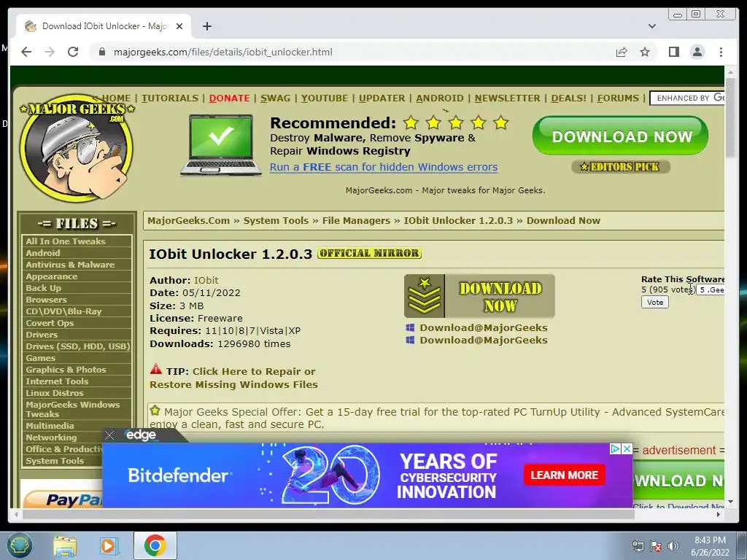Open the DONATE menu link
Image resolution: width=747 pixels, height=560 pixels.
tap(229, 98)
